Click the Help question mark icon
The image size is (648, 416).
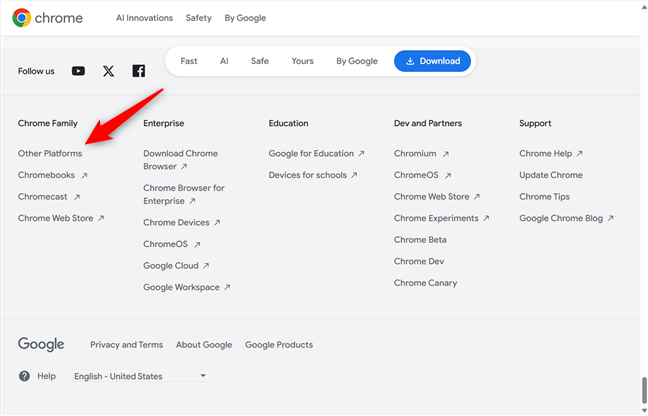(x=24, y=376)
